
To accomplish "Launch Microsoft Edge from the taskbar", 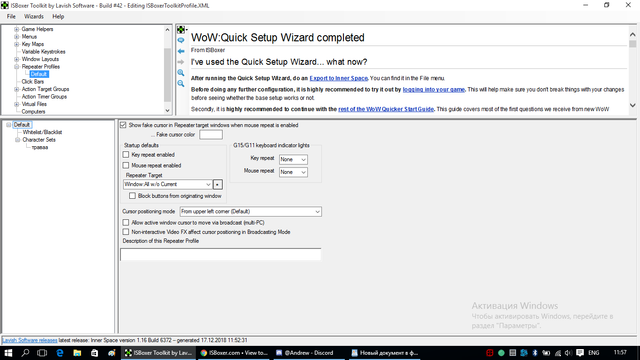I will coord(60,353).
